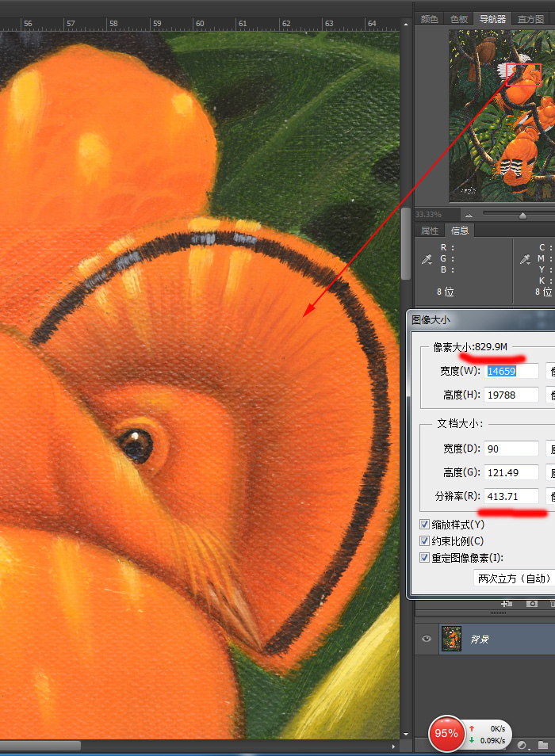Image resolution: width=555 pixels, height=756 pixels.
Task: Click the zoom out mountains icon in Navigator
Action: pos(469,215)
